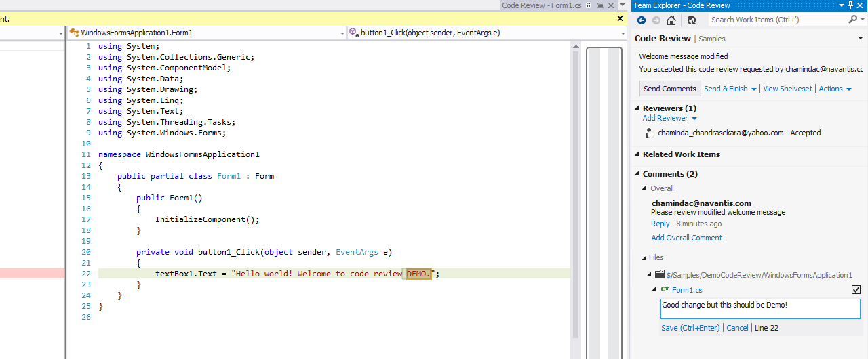The width and height of the screenshot is (868, 359).
Task: Click the class icon in the Form1 navigation dropdown
Action: tap(74, 33)
